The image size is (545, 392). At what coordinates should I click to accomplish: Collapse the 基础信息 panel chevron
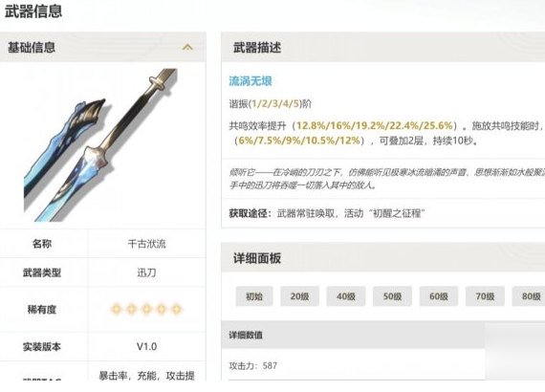(x=187, y=47)
